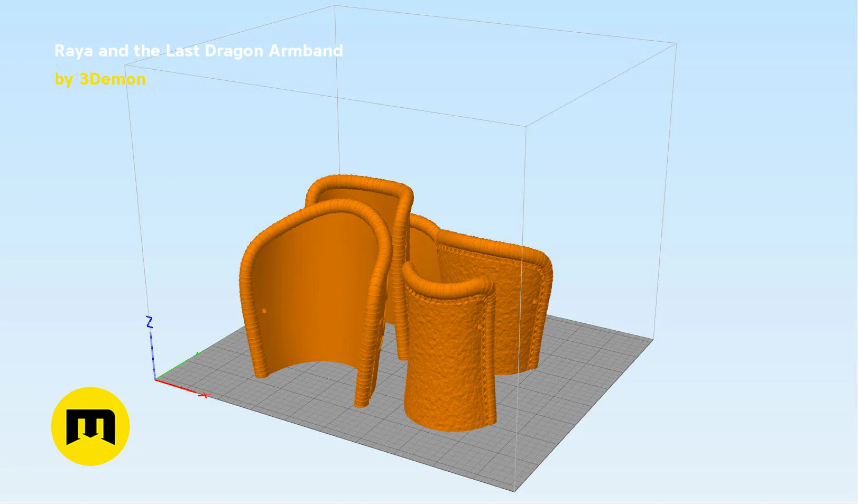Click the yellow MyMiniFactory logo badge
This screenshot has height=504, width=858.
pyautogui.click(x=90, y=426)
